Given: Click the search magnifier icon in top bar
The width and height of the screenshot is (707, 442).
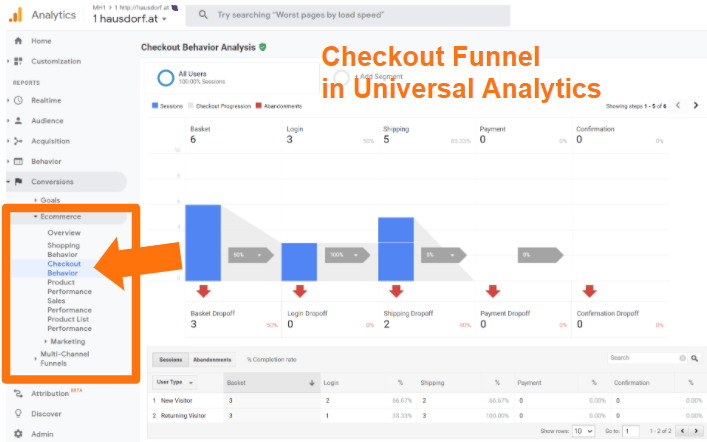Looking at the screenshot, I should click(203, 15).
